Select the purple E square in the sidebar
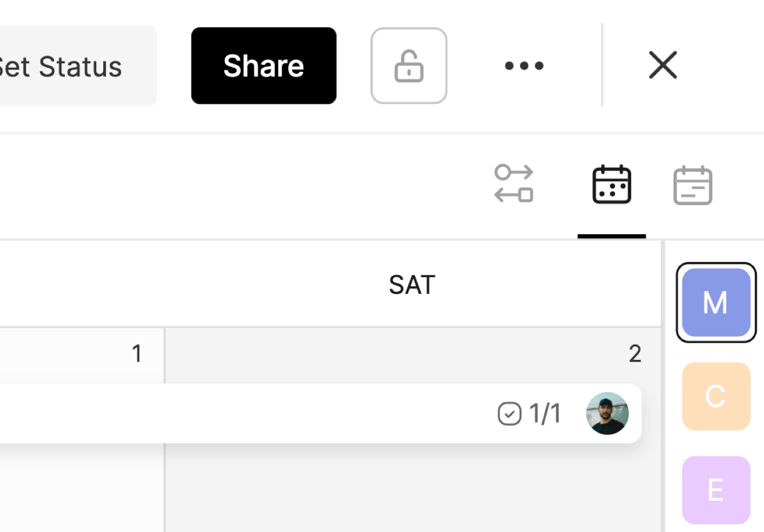This screenshot has height=532, width=764. point(716,490)
